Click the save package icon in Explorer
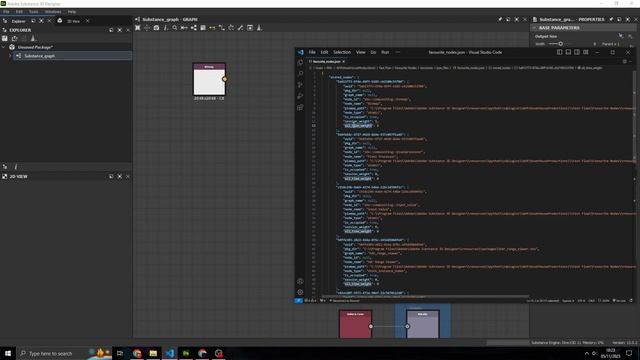The image size is (640, 360). (x=5, y=38)
